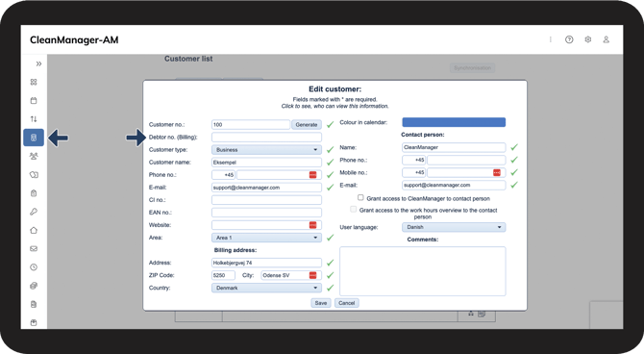
Task: Open the calendar icon in sidebar
Action: tap(34, 100)
